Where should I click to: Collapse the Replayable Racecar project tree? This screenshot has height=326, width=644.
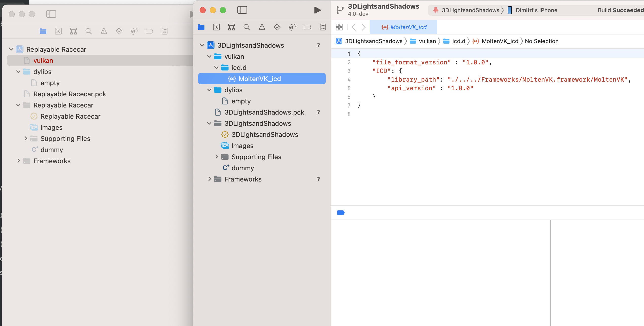point(11,49)
